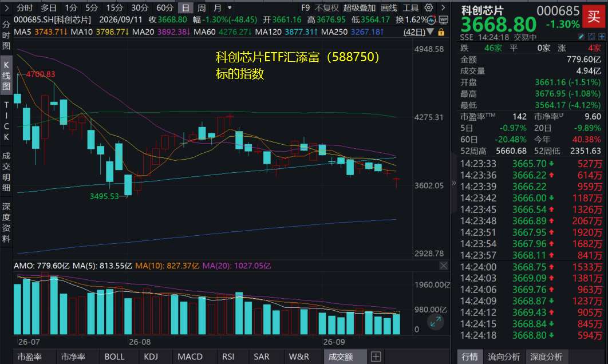Select RSI indicator tab
The height and width of the screenshot is (364, 608).
[228, 357]
